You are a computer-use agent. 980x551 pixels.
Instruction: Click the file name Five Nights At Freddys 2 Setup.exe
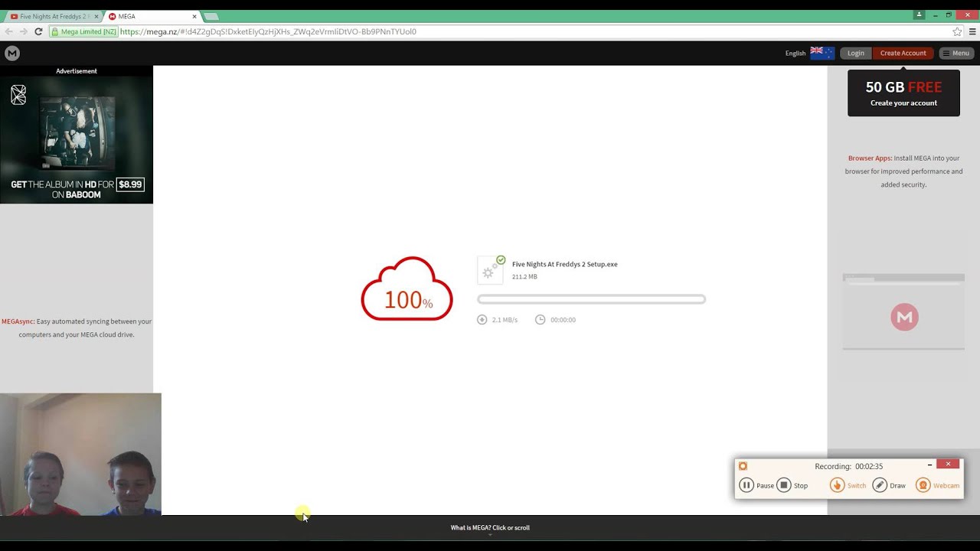coord(565,264)
